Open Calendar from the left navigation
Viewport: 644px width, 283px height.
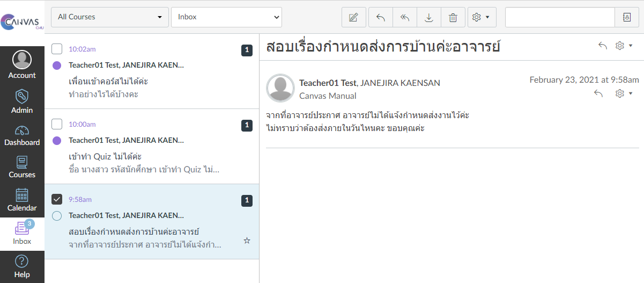coord(22,200)
